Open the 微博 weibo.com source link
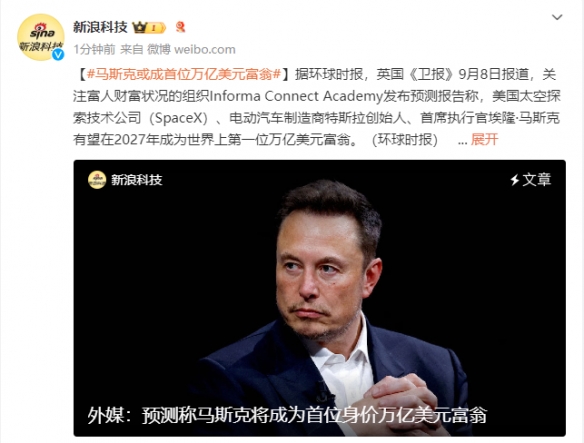 point(191,49)
